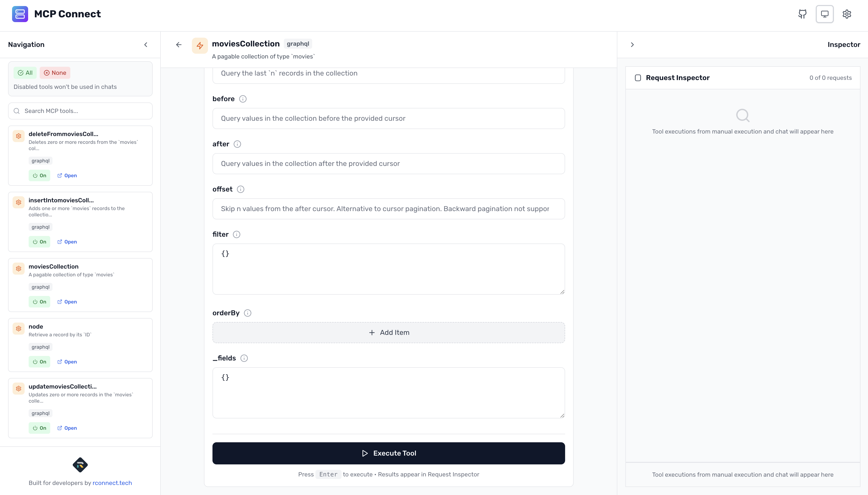This screenshot has width=868, height=495.
Task: Select the None filter in Navigation
Action: [55, 72]
